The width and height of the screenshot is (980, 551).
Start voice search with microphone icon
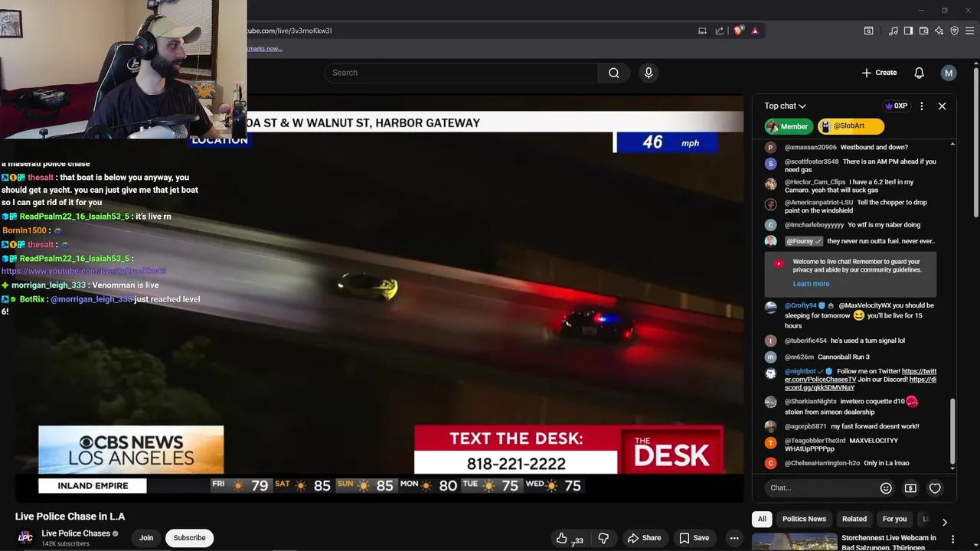point(648,73)
